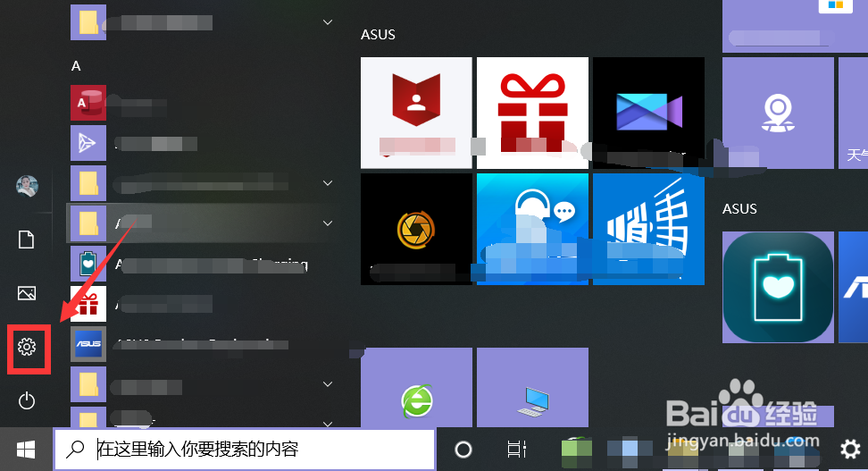Open the battery-heart entry in the app list
868x471 pixels.
click(x=88, y=264)
